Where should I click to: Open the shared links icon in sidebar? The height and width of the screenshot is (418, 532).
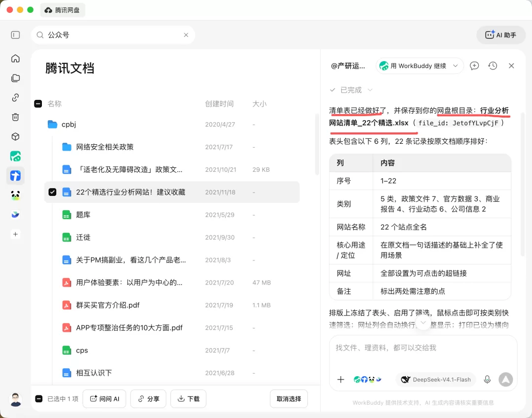coord(15,97)
